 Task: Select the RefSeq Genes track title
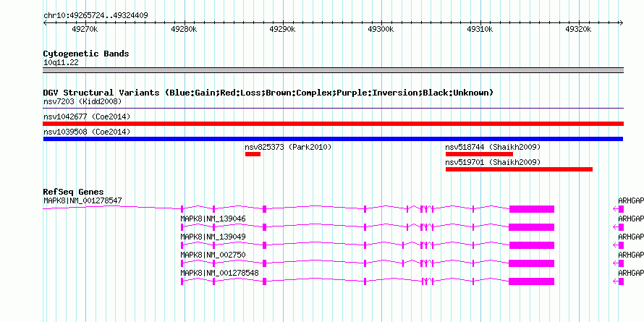pos(74,192)
